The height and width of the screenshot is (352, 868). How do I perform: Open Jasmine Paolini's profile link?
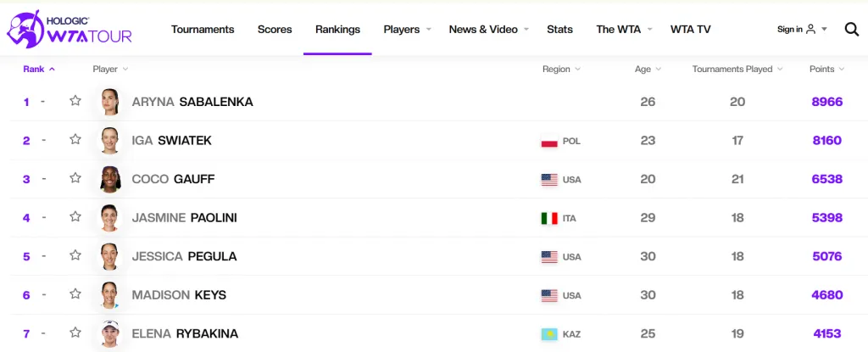tap(184, 218)
